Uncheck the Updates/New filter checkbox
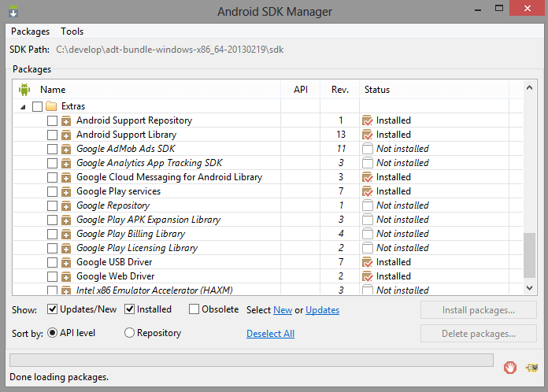The image size is (548, 392). [52, 309]
